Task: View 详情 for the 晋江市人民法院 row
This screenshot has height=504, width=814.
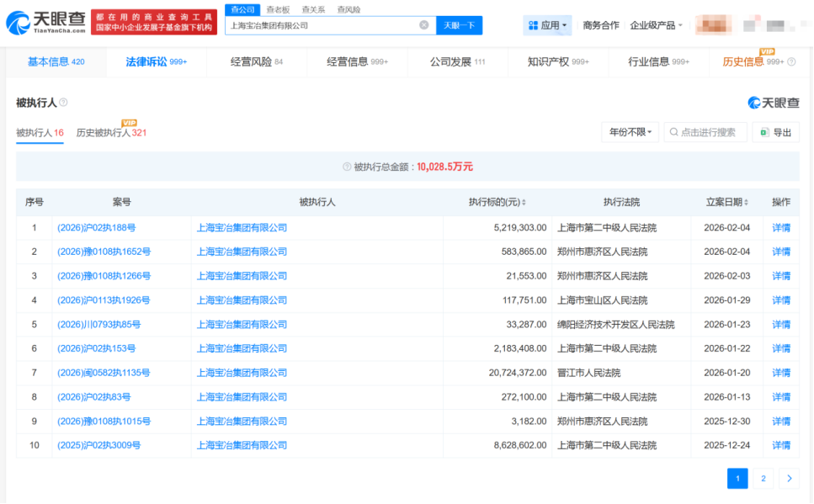Action: pos(781,373)
